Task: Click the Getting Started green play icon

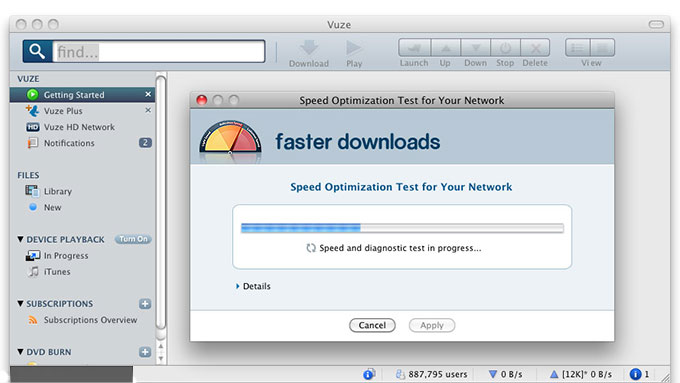Action: (x=33, y=94)
